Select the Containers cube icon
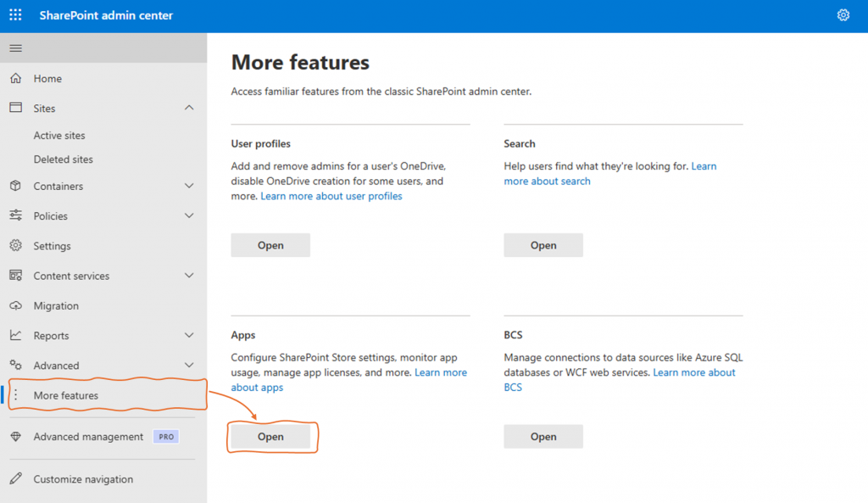The image size is (868, 503). click(x=15, y=187)
